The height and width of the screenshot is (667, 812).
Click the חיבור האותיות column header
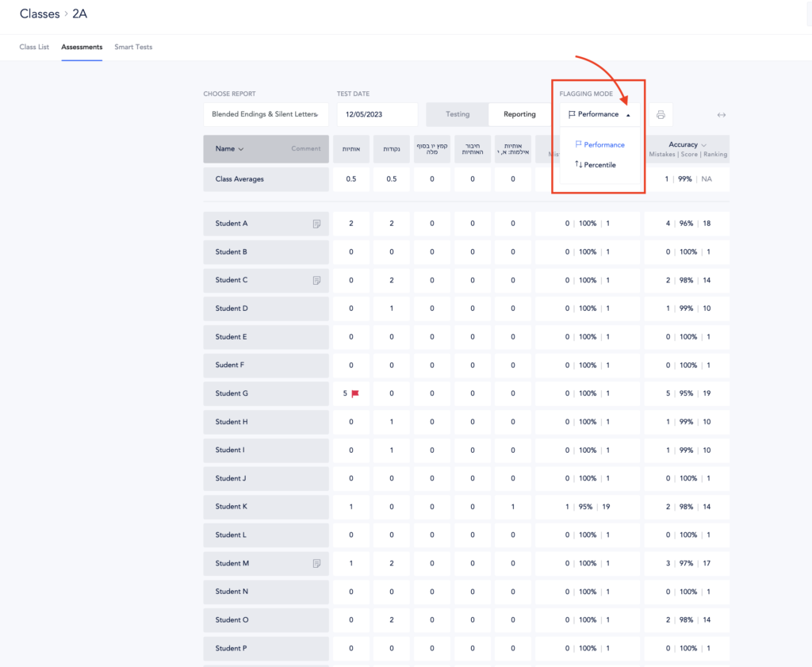[473, 149]
